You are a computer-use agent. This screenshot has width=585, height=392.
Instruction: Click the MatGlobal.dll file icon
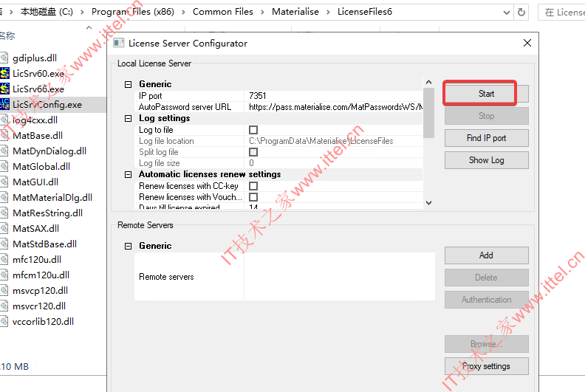(4, 166)
